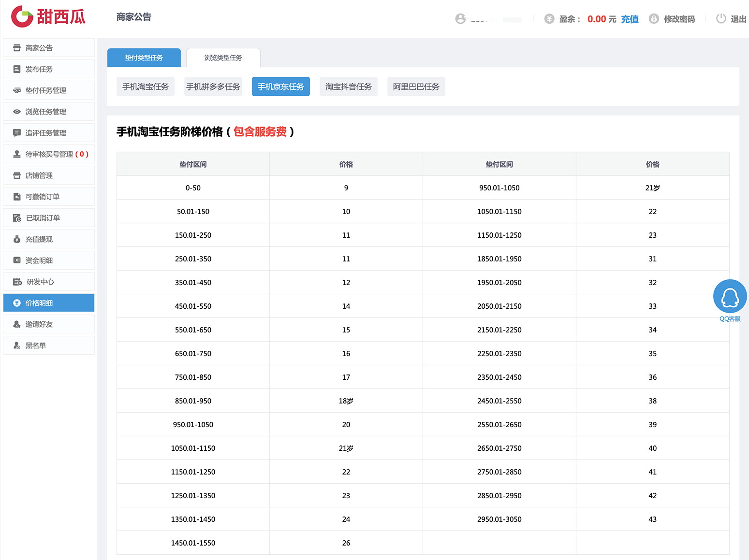Open 追评任务管理 menu entry
This screenshot has width=749, height=560.
[49, 133]
